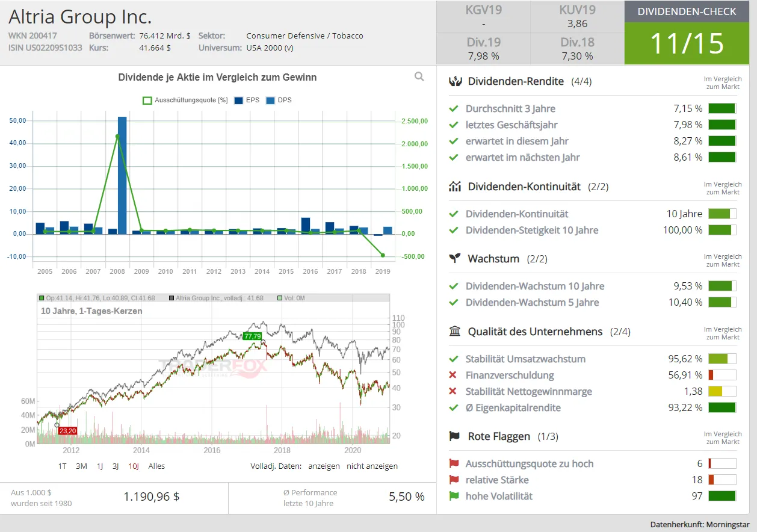Switch price chart to 1J range
This screenshot has height=532, width=757.
click(100, 466)
